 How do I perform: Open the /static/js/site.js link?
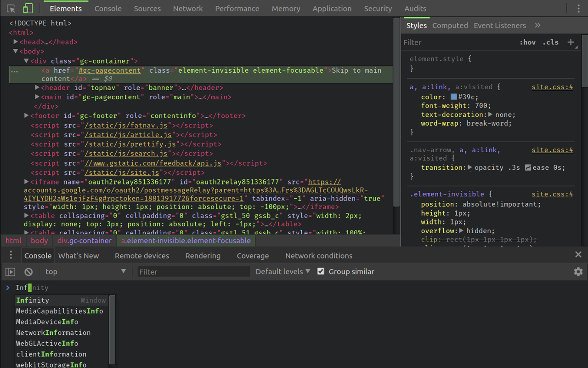point(122,172)
